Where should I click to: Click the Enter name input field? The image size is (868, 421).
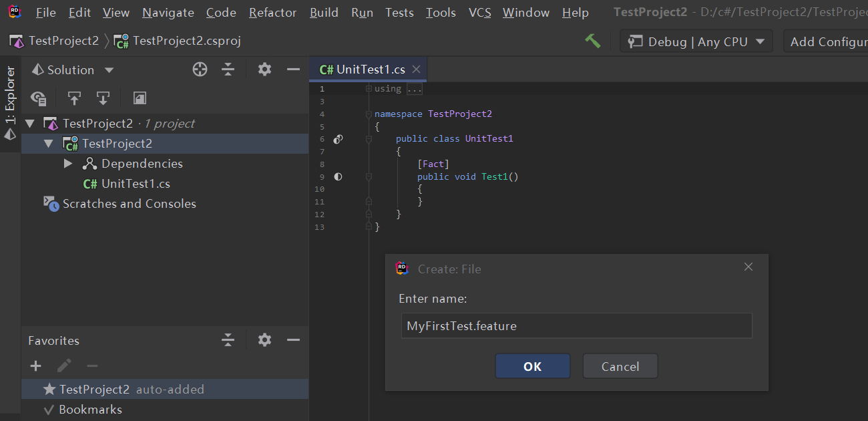[577, 326]
